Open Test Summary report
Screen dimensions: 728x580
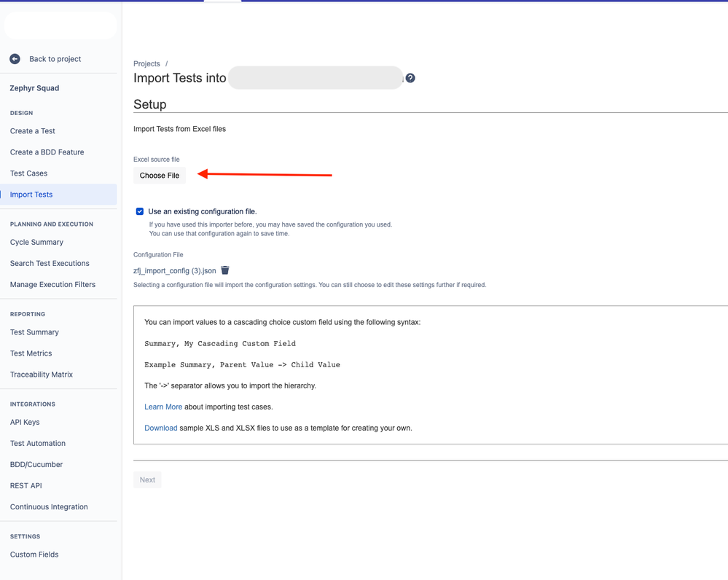pos(34,332)
